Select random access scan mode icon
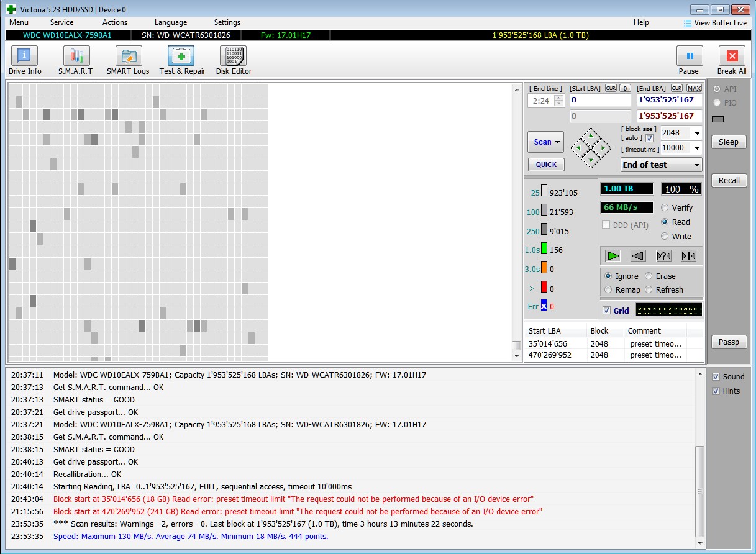This screenshot has width=756, height=554. [663, 256]
